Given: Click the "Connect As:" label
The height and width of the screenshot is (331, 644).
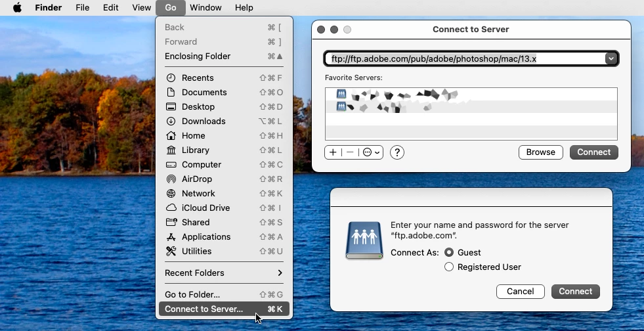Looking at the screenshot, I should pos(414,253).
